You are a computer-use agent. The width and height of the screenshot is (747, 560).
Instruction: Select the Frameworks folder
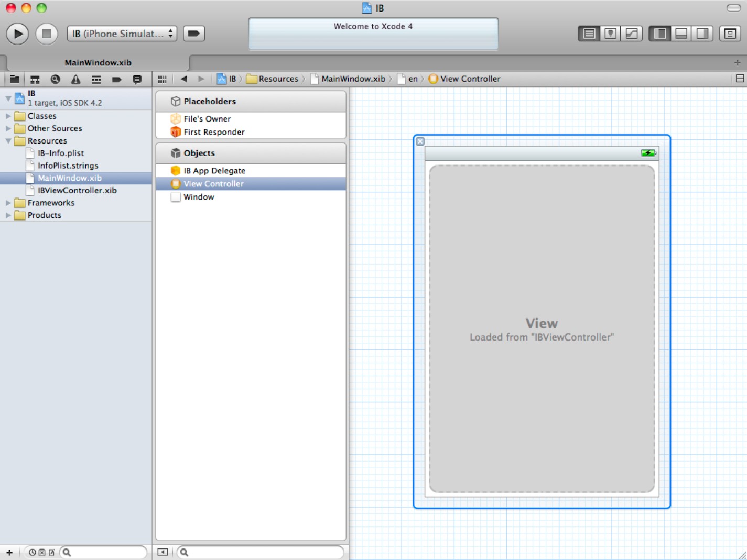76,203
